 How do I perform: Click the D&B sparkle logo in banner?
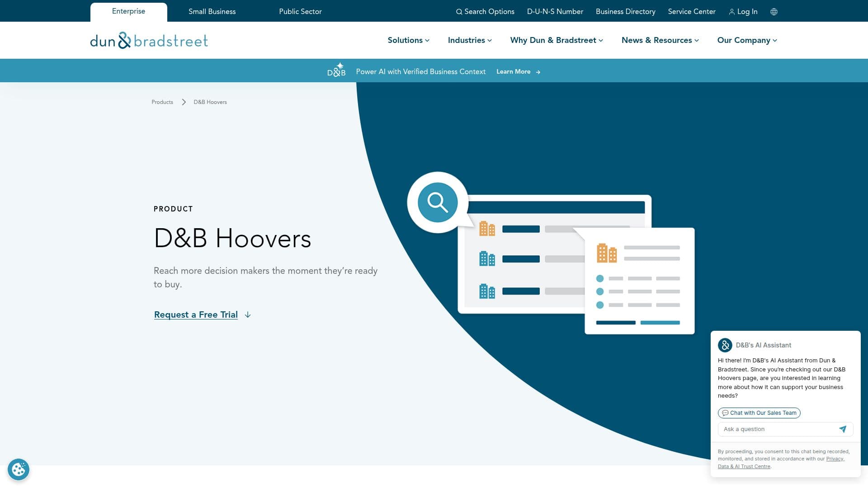coord(336,70)
